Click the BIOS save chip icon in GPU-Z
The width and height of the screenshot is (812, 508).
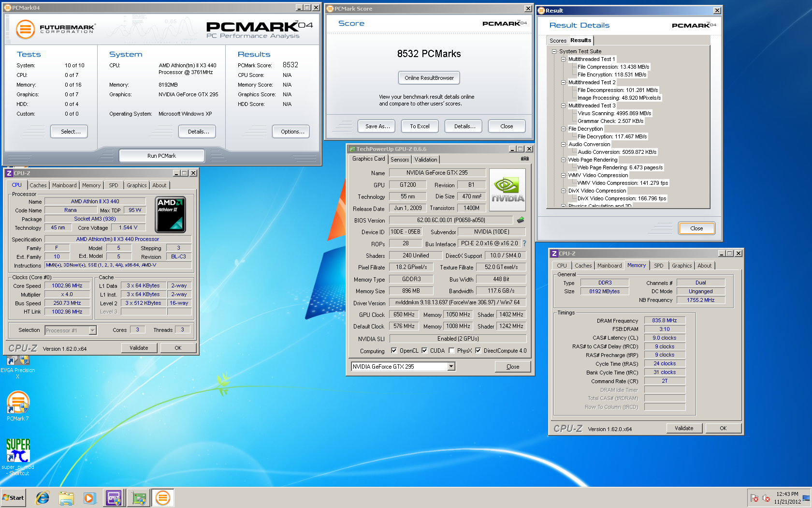(x=521, y=220)
